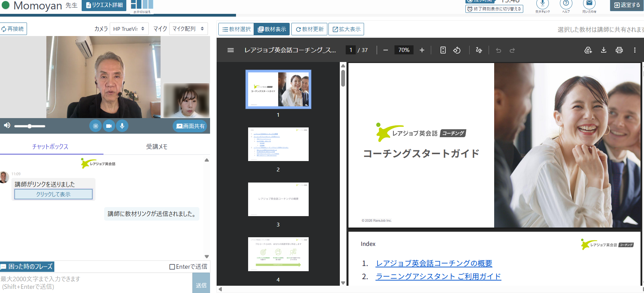644x293 pixels.
Task: Switch to the チャットボックス tab
Action: click(51, 147)
